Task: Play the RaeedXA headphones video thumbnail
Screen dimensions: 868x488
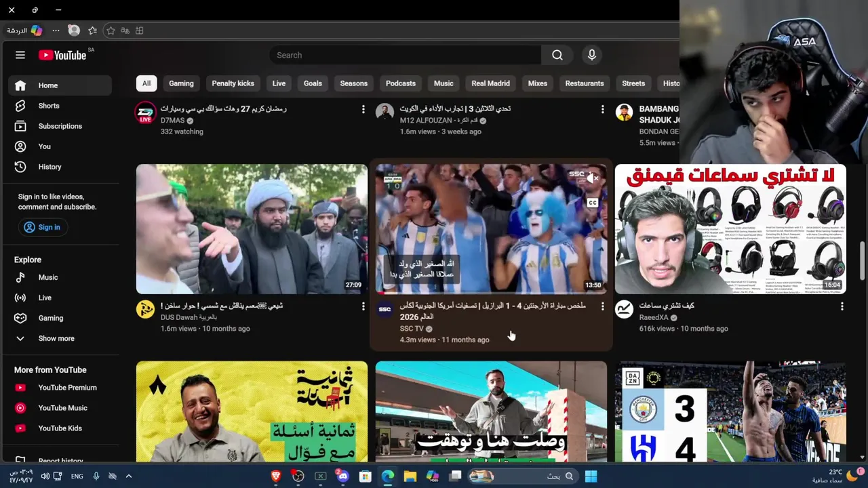Action: click(730, 229)
